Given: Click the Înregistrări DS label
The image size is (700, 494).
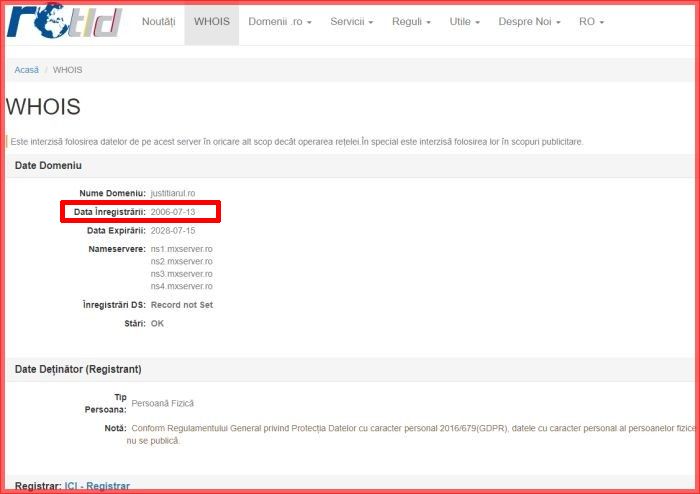Looking at the screenshot, I should [114, 305].
